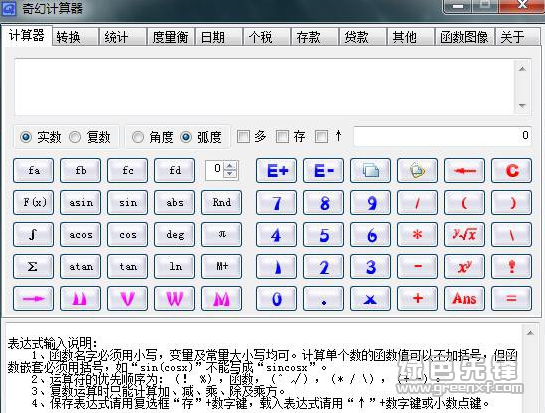Viewport: 545px width, 413px height.
Task: Click the result field showing 0
Action: (x=442, y=136)
